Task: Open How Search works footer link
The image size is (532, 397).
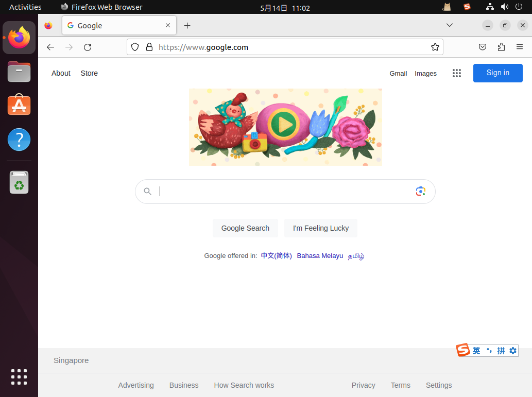Action: tap(244, 385)
